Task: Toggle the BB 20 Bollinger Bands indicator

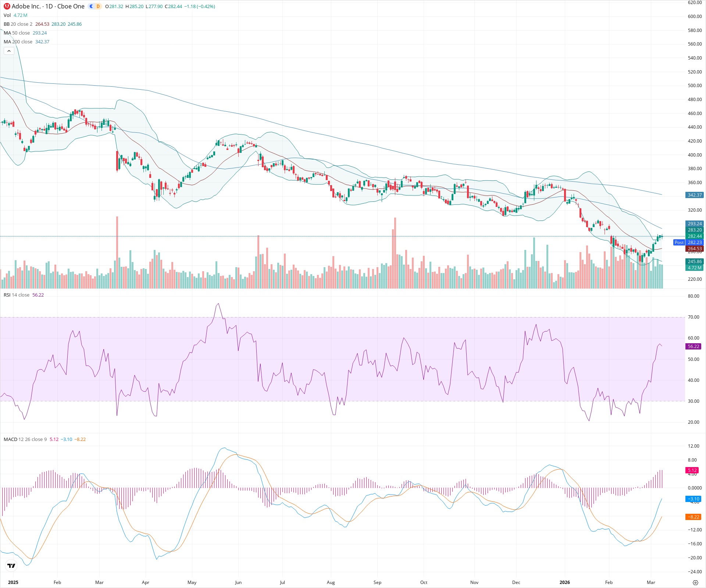Action: 7,24
